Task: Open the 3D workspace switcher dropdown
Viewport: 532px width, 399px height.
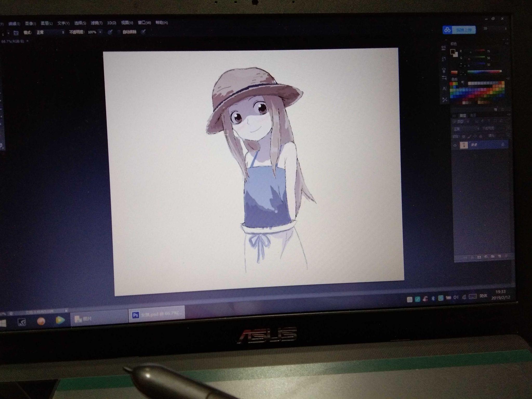Action: coord(495,29)
